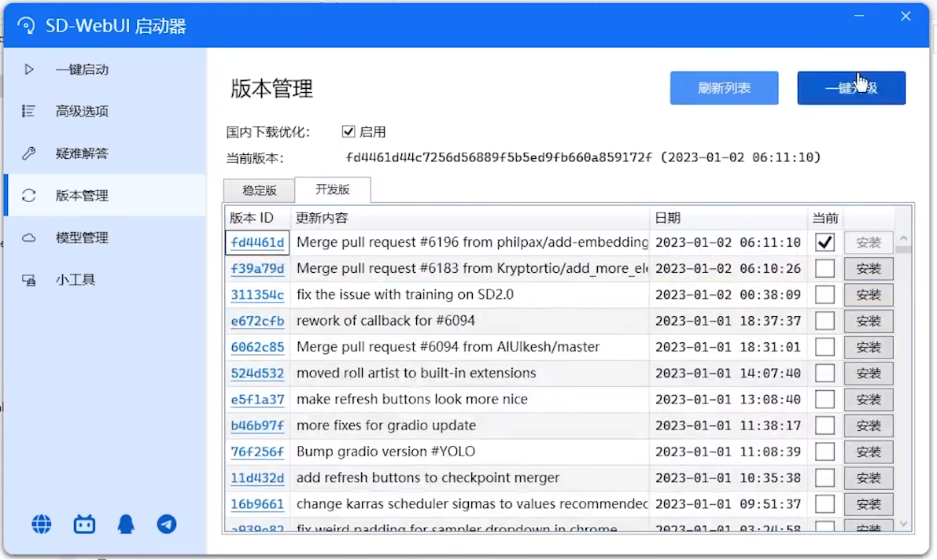Click the notification bell icon
The width and height of the screenshot is (937, 560).
pos(126,525)
